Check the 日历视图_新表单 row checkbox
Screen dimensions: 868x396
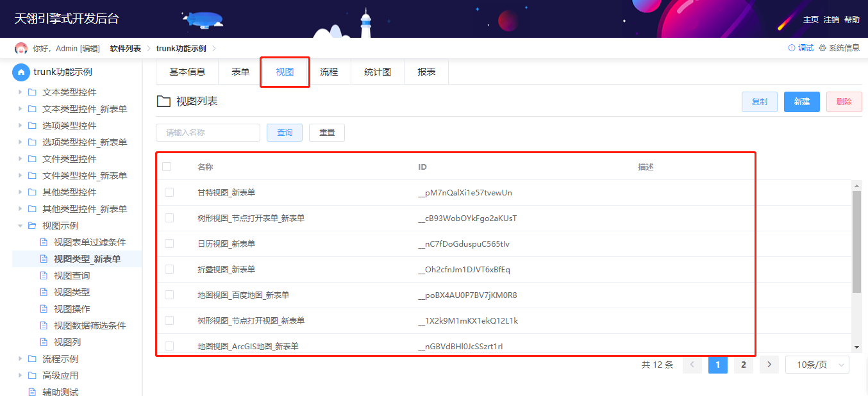point(169,243)
